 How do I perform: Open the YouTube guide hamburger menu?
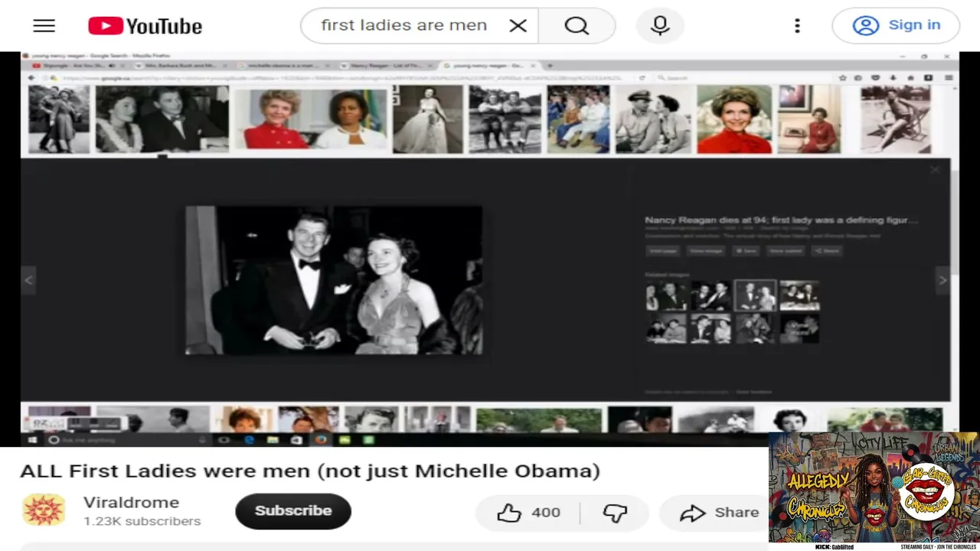coord(44,25)
